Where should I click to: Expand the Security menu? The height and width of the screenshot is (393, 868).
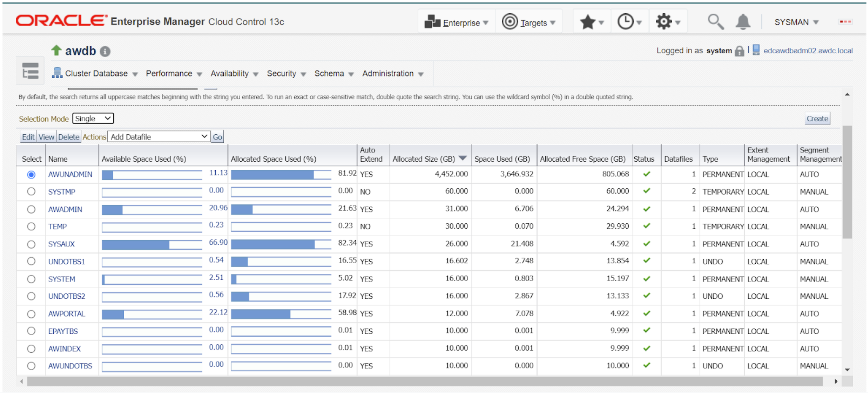pos(286,74)
